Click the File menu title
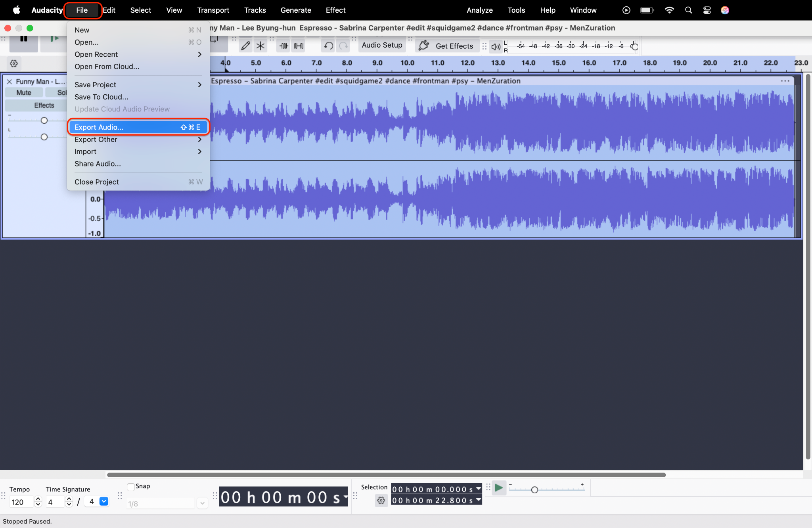The image size is (812, 528). (x=82, y=10)
